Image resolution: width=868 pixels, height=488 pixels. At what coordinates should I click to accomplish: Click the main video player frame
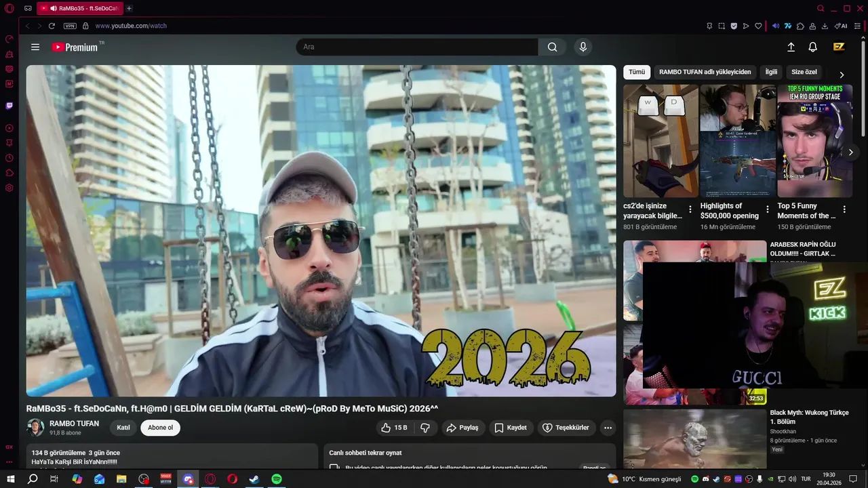click(321, 230)
